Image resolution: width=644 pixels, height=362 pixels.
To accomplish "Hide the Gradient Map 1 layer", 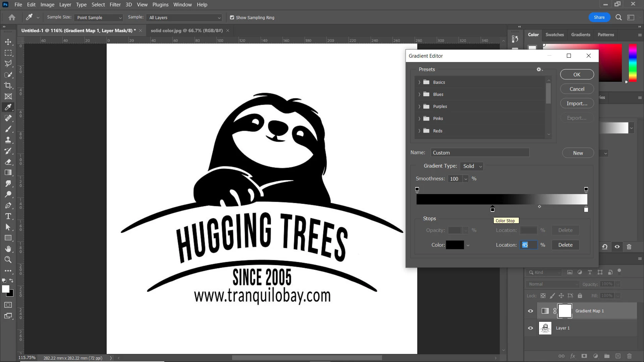I will 531,311.
